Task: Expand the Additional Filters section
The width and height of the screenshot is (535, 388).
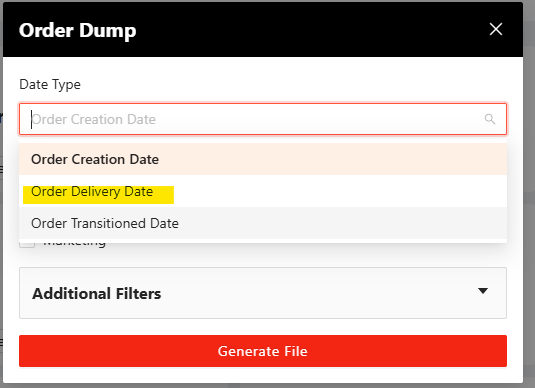Action: 263,293
